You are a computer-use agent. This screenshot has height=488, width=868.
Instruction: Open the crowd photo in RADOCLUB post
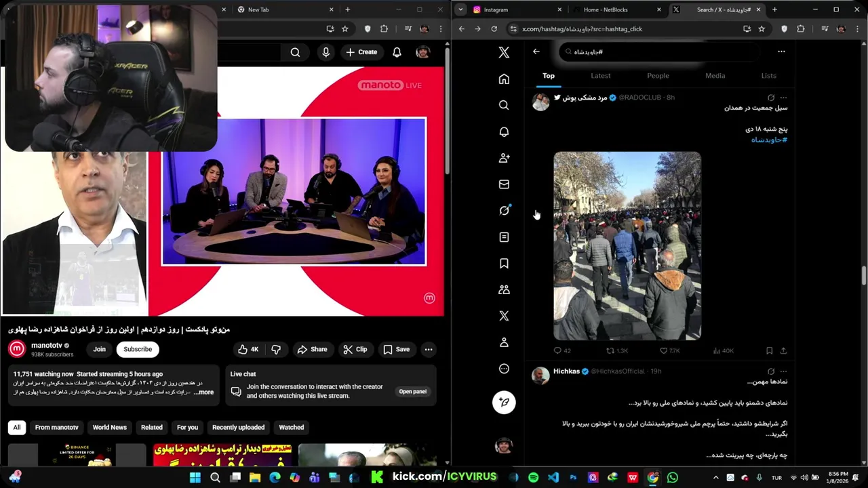coord(627,245)
